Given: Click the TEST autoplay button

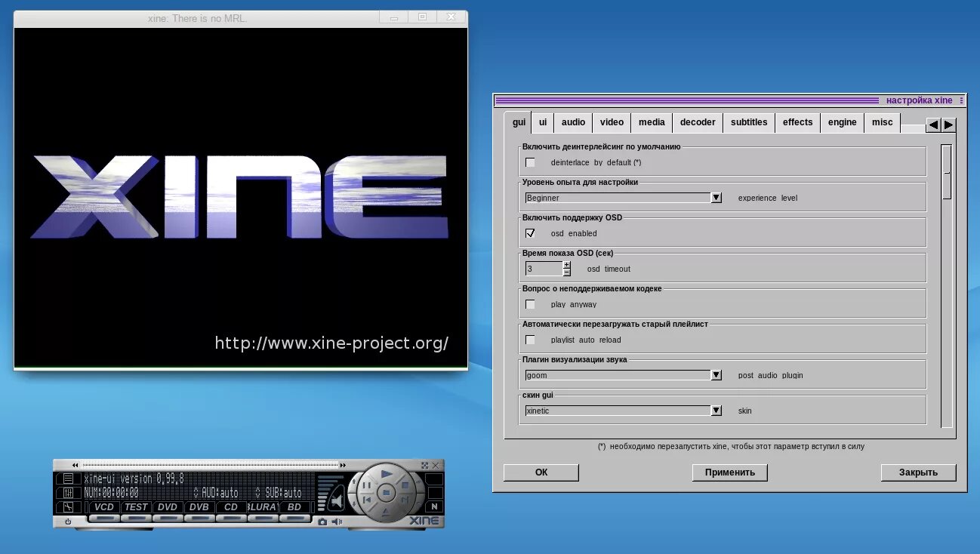Looking at the screenshot, I should click(136, 506).
